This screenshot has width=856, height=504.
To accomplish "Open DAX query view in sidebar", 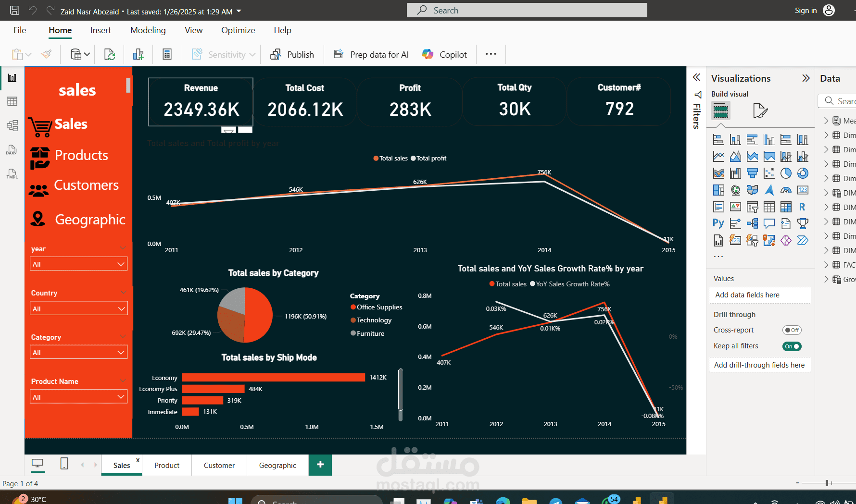I will 13,150.
